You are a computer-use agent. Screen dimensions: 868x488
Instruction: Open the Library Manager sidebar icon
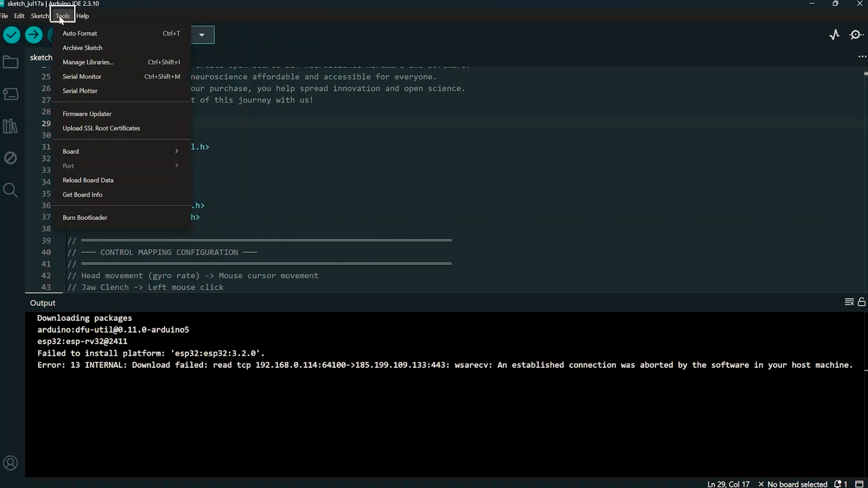(10, 126)
